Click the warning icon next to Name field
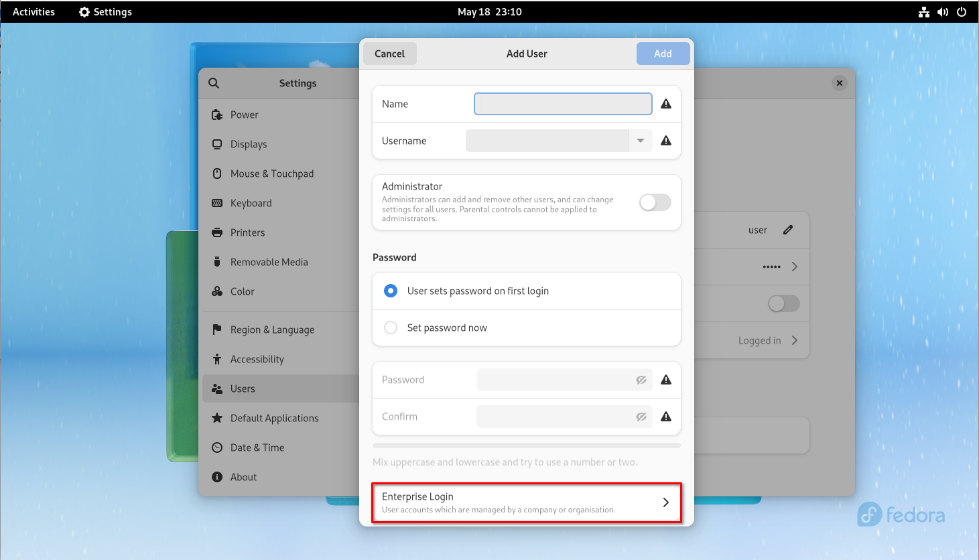979x560 pixels. tap(666, 104)
